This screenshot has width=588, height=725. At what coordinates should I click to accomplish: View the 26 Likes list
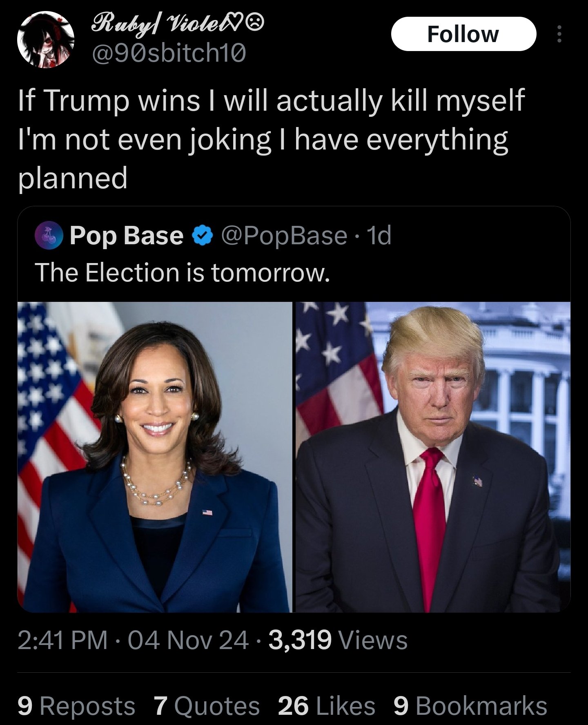pos(326,706)
